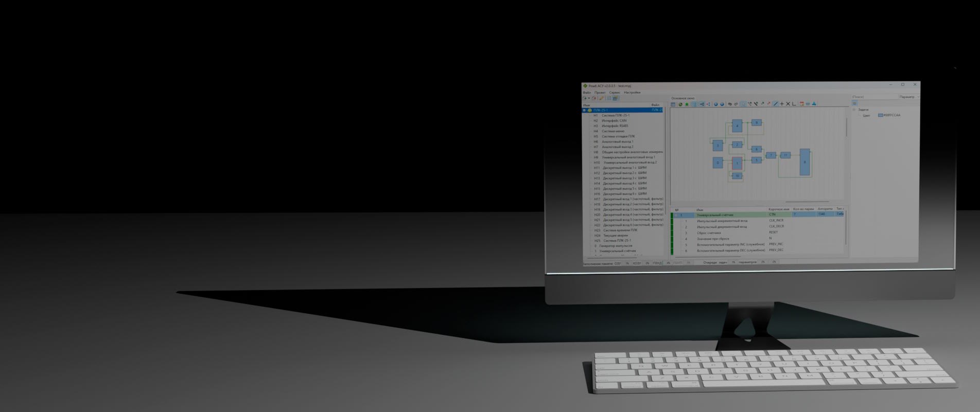The width and height of the screenshot is (980, 412).
Task: Click the green up-arrow toolbar icon
Action: (687, 104)
